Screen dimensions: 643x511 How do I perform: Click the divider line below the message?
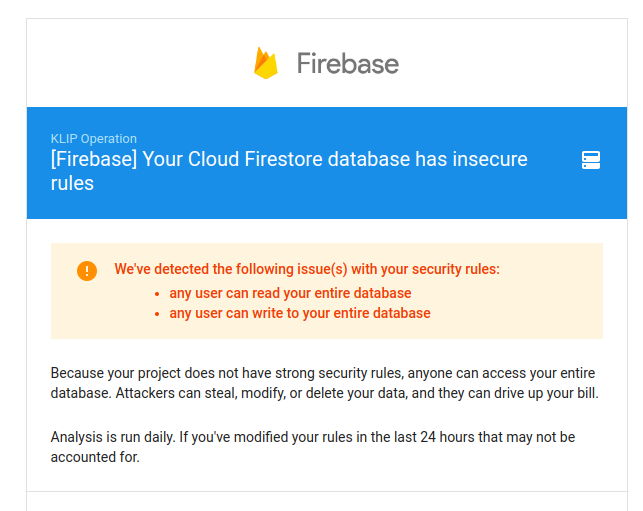tap(327, 491)
